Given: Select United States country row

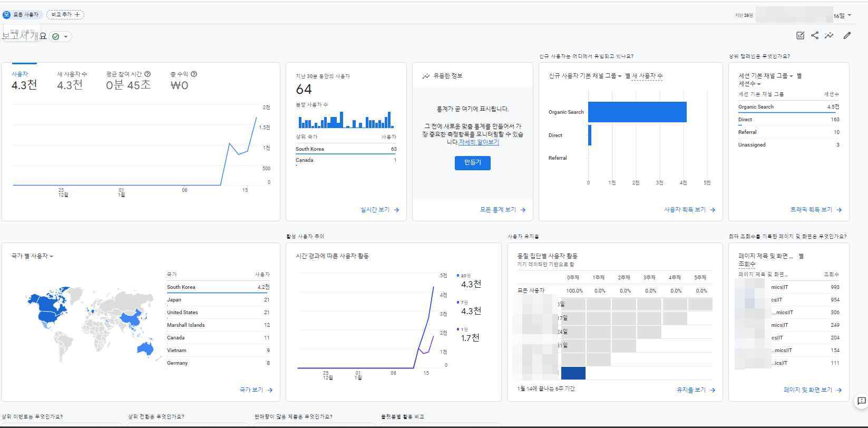Looking at the screenshot, I should 218,313.
